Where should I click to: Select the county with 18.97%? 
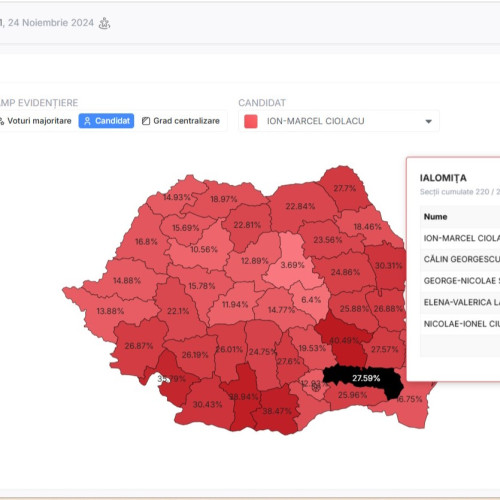click(x=224, y=199)
